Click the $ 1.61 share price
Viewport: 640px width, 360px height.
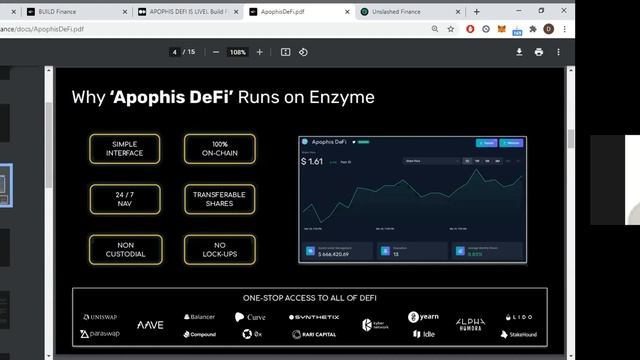tap(312, 162)
